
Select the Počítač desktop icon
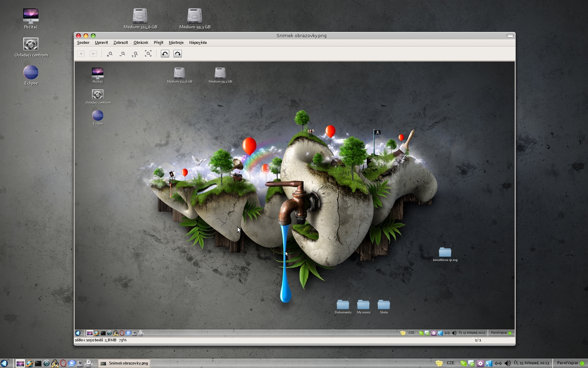tap(31, 19)
